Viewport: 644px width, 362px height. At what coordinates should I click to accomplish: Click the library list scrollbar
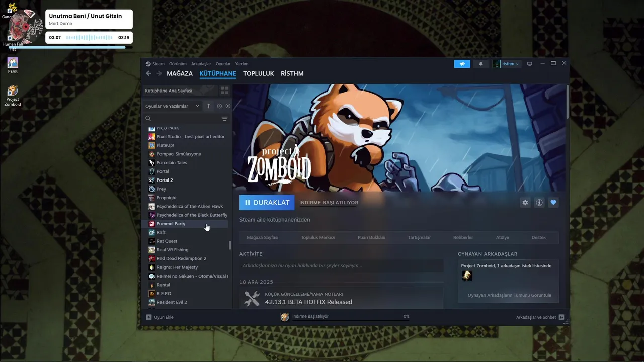[x=230, y=245]
